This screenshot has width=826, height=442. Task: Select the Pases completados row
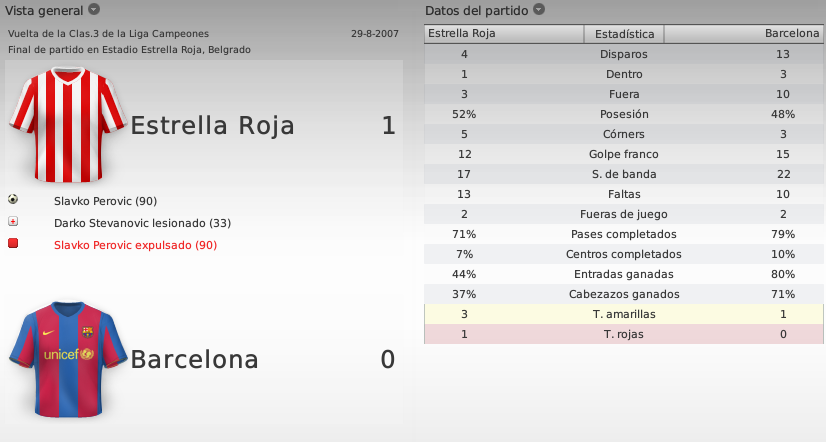624,234
